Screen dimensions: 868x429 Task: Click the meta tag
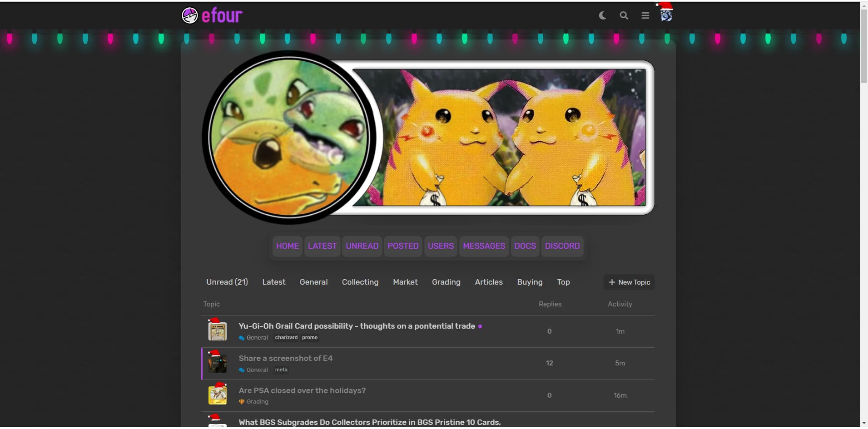pyautogui.click(x=281, y=370)
